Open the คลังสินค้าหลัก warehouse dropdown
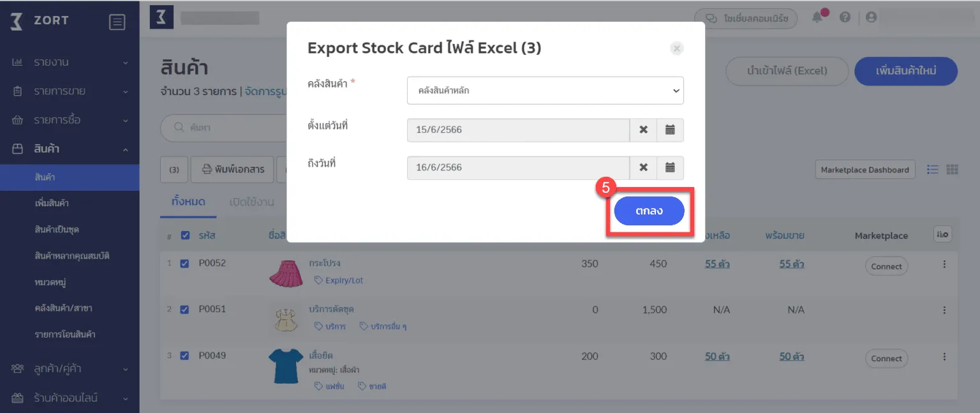 pyautogui.click(x=545, y=91)
